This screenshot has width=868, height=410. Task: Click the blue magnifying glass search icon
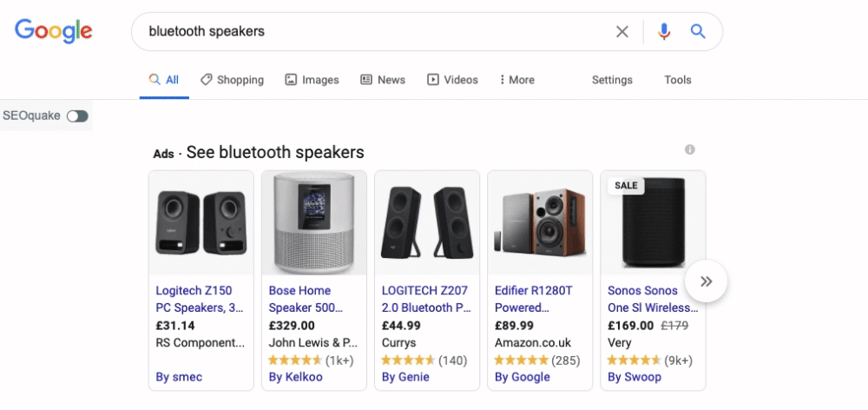tap(698, 31)
